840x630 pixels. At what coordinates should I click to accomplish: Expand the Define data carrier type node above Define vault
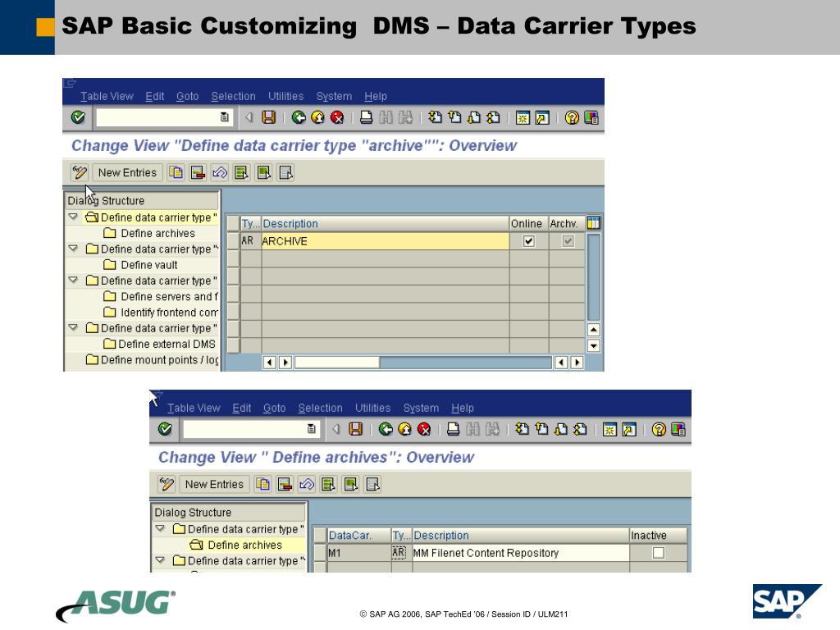pyautogui.click(x=72, y=249)
